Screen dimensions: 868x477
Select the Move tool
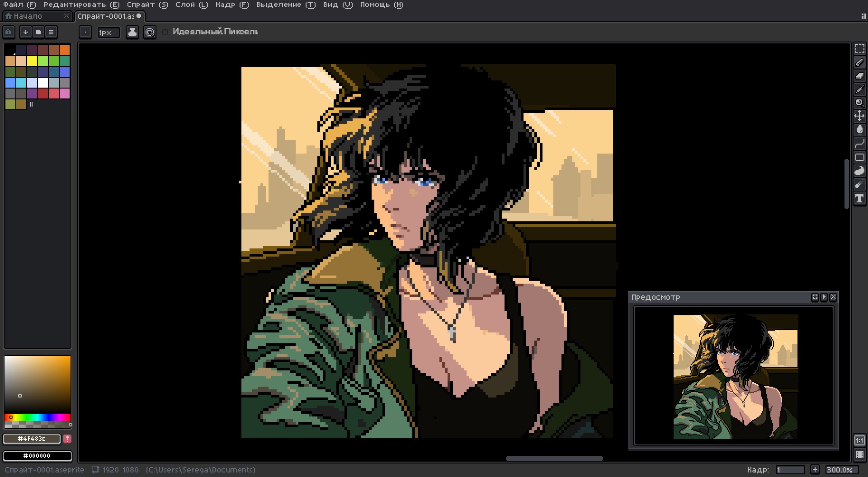[859, 117]
